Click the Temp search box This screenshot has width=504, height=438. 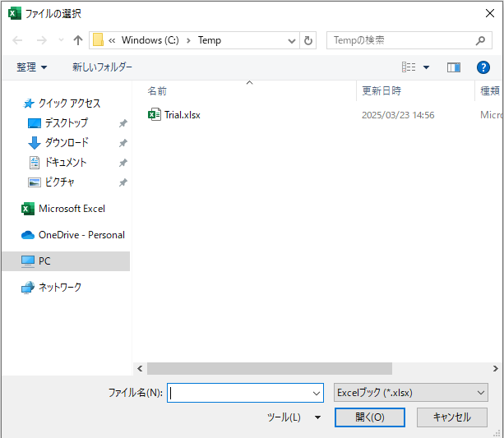[399, 40]
